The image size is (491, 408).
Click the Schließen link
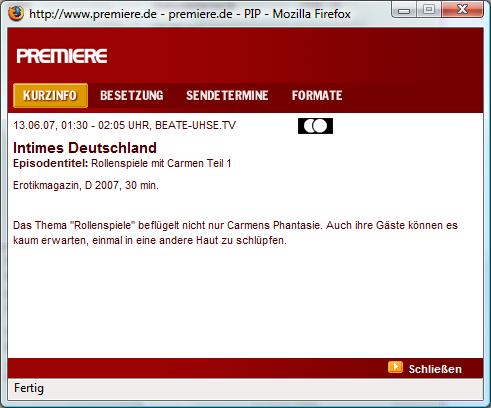point(435,369)
